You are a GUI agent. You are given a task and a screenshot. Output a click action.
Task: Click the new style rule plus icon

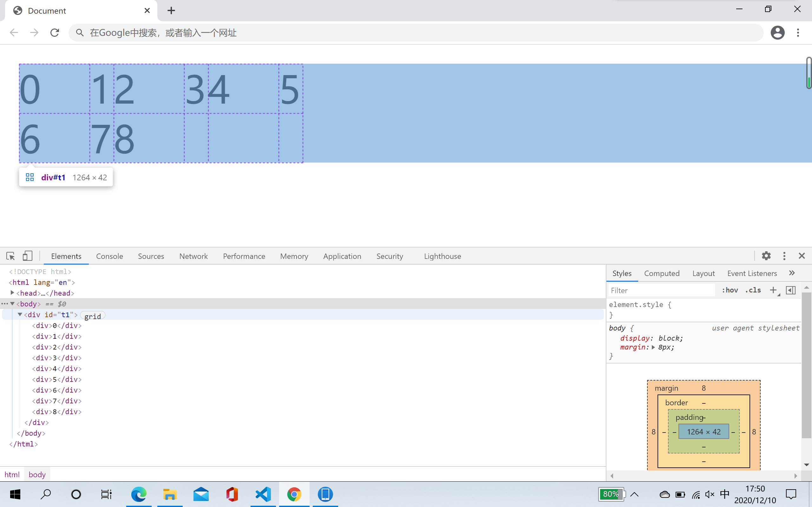(773, 290)
